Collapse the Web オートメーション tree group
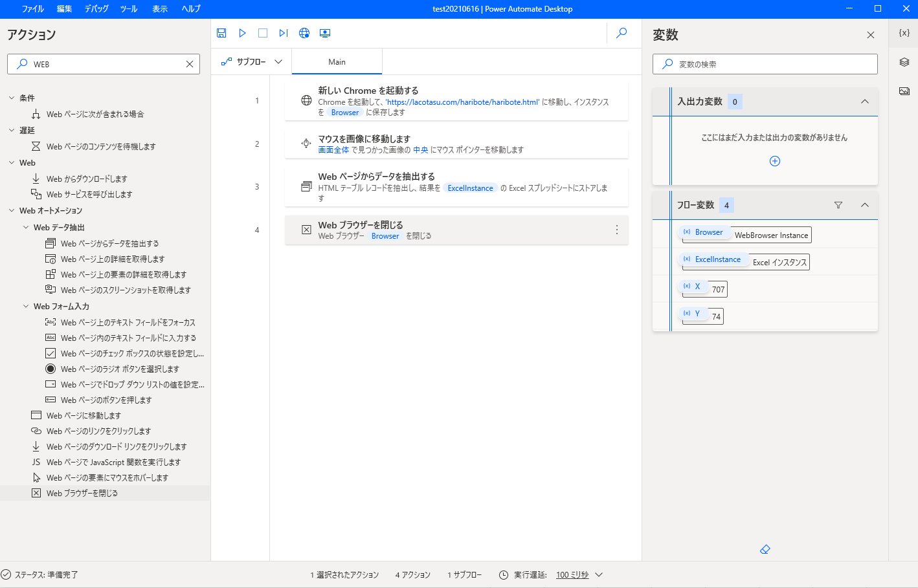This screenshot has width=918, height=588. pyautogui.click(x=12, y=211)
